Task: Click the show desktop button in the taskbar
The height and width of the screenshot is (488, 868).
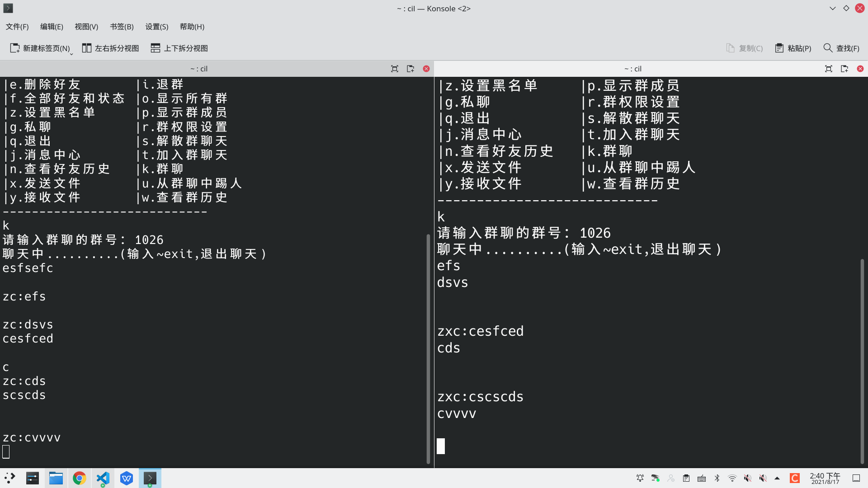Action: (x=856, y=478)
